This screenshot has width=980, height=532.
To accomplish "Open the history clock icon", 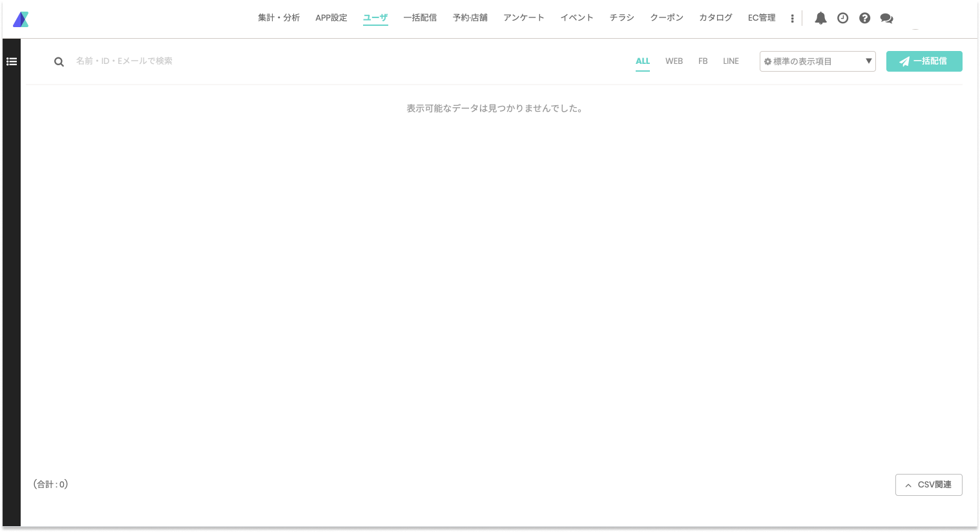I will click(x=842, y=18).
